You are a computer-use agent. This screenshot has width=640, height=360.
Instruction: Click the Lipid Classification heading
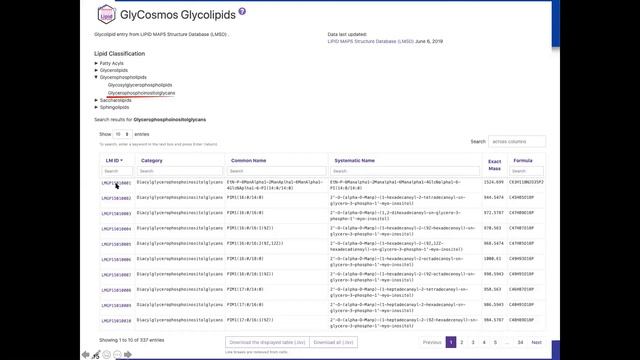pos(120,53)
